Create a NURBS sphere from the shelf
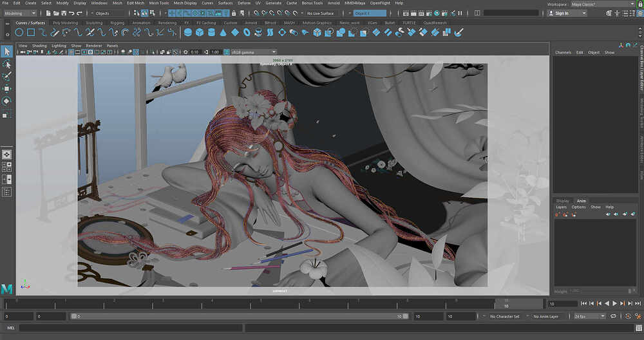This screenshot has width=644, height=340. pos(187,32)
